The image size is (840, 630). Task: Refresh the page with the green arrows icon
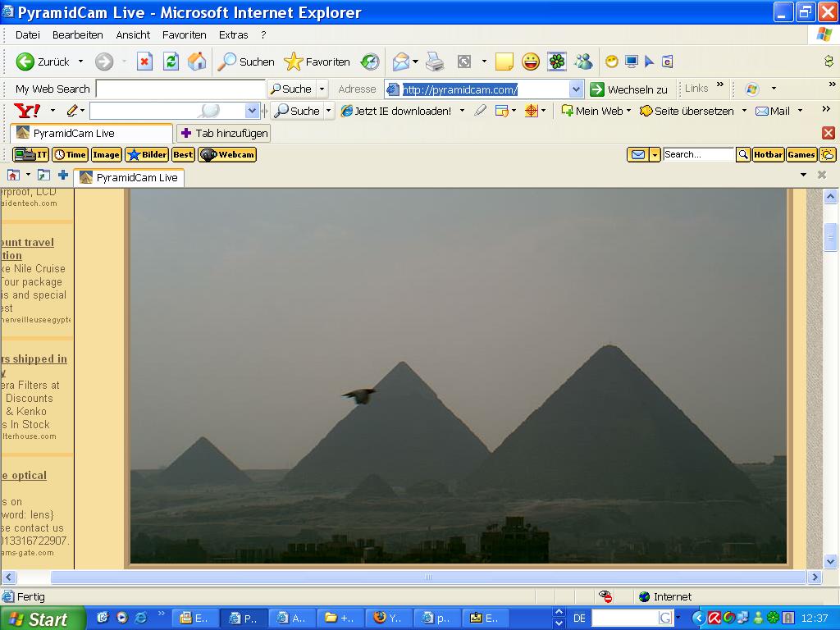tap(171, 62)
